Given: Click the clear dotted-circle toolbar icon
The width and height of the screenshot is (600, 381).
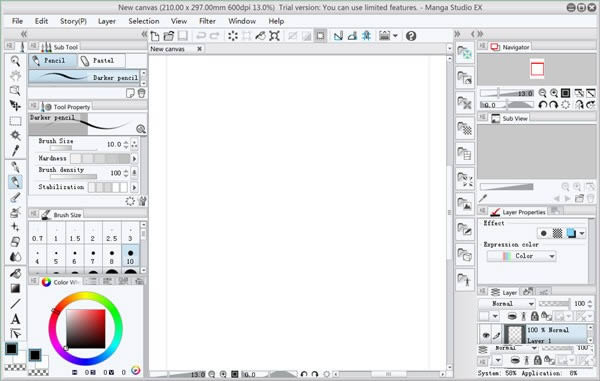Looking at the screenshot, I should point(233,36).
